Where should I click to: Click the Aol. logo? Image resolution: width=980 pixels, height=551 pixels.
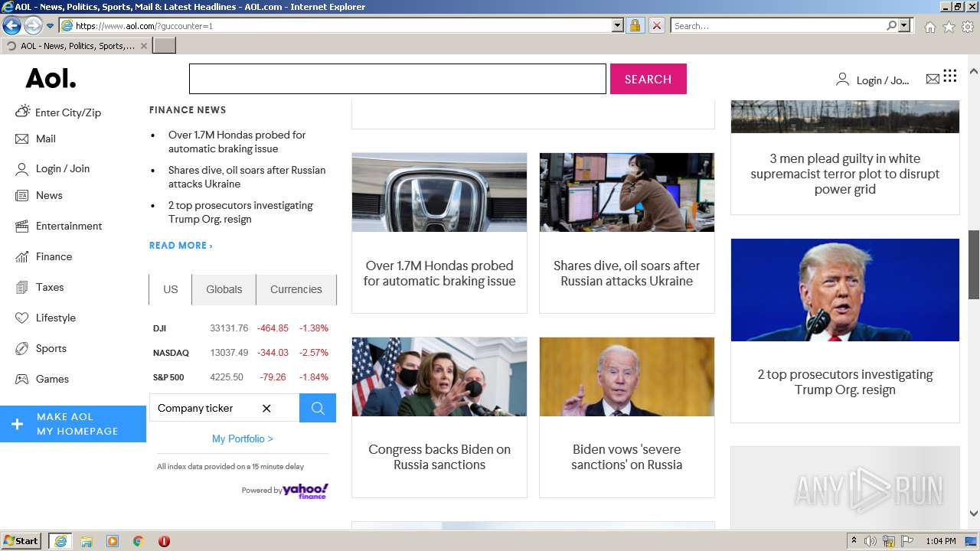click(51, 78)
